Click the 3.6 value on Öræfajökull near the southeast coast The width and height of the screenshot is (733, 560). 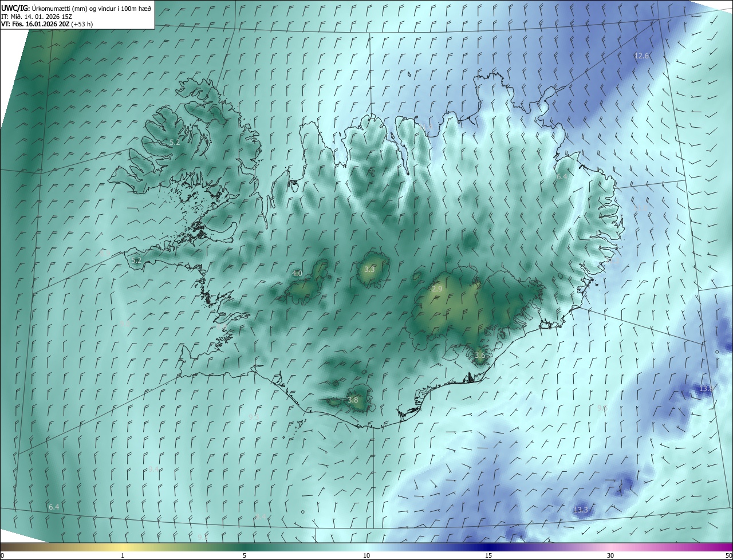(x=480, y=355)
